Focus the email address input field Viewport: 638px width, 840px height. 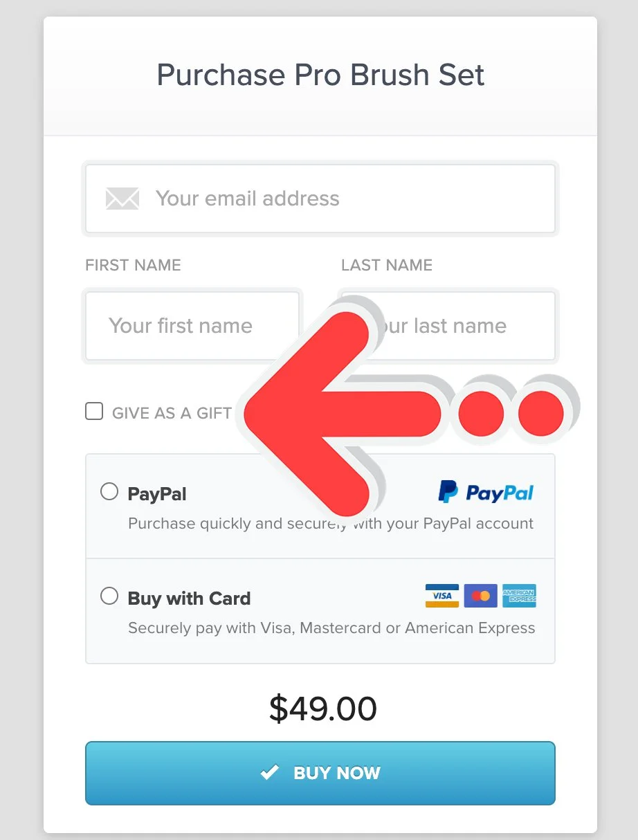click(320, 199)
